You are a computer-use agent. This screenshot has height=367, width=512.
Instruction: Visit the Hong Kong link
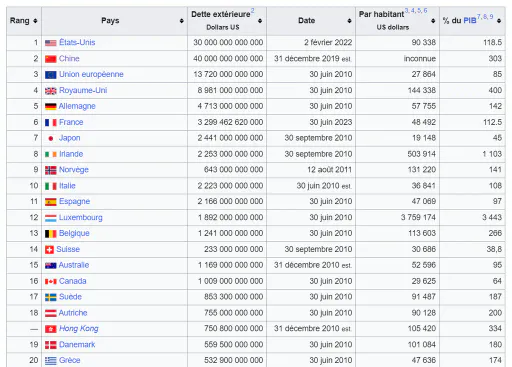(x=79, y=329)
